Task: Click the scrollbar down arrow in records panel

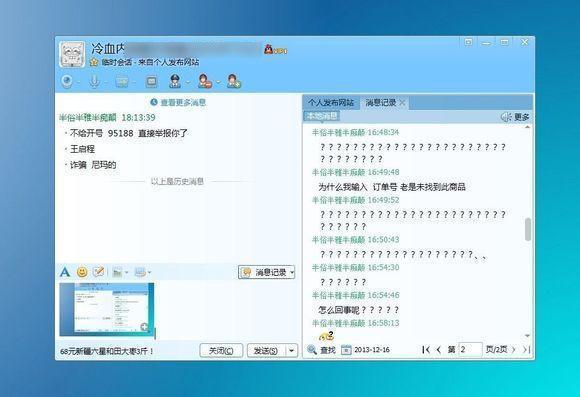Action: pos(528,336)
